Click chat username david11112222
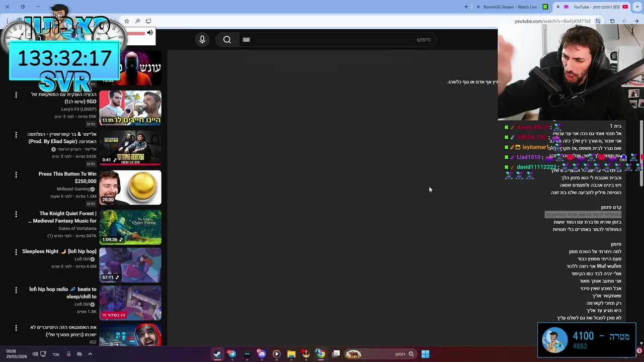 pos(536,167)
